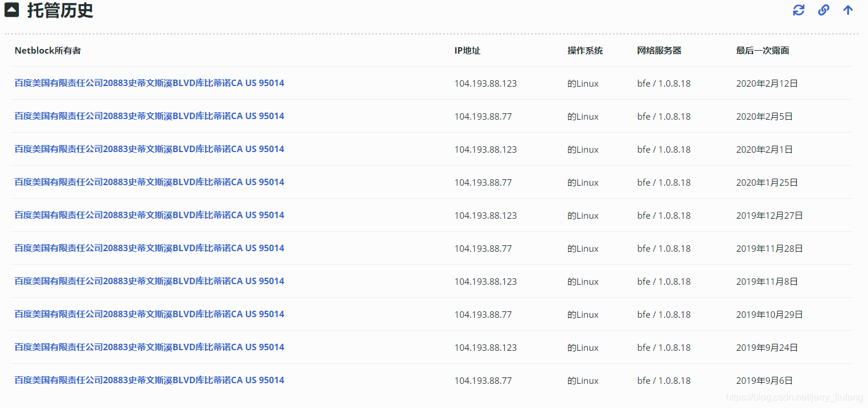868x408 pixels.
Task: Click the date 2019年10月29日
Action: [770, 315]
